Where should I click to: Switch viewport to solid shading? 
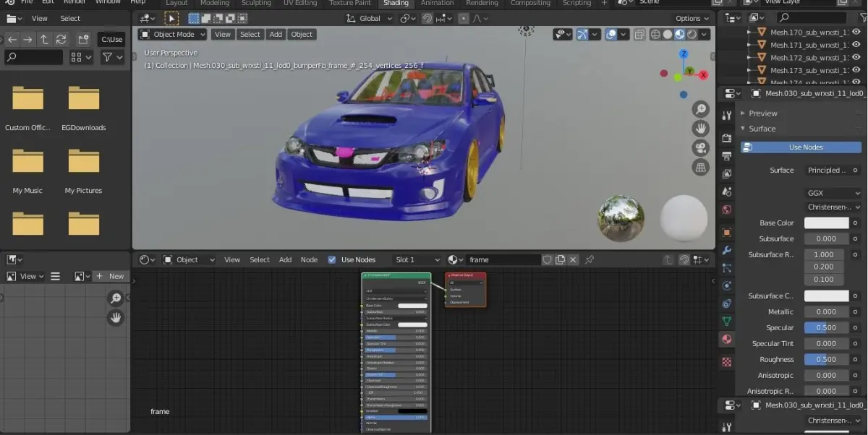[x=668, y=34]
